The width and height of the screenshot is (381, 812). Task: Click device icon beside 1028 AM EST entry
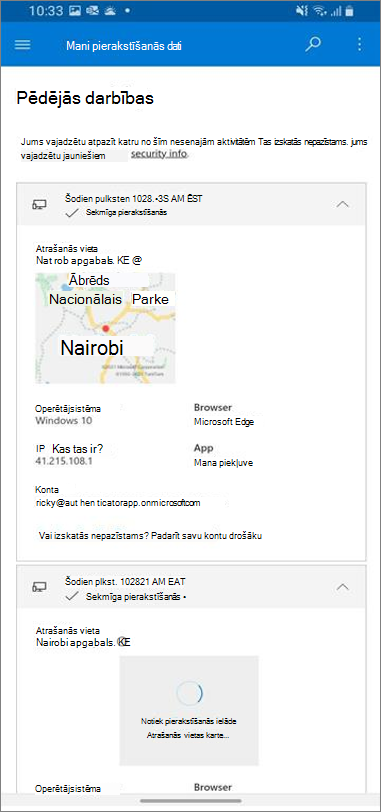coord(39,204)
